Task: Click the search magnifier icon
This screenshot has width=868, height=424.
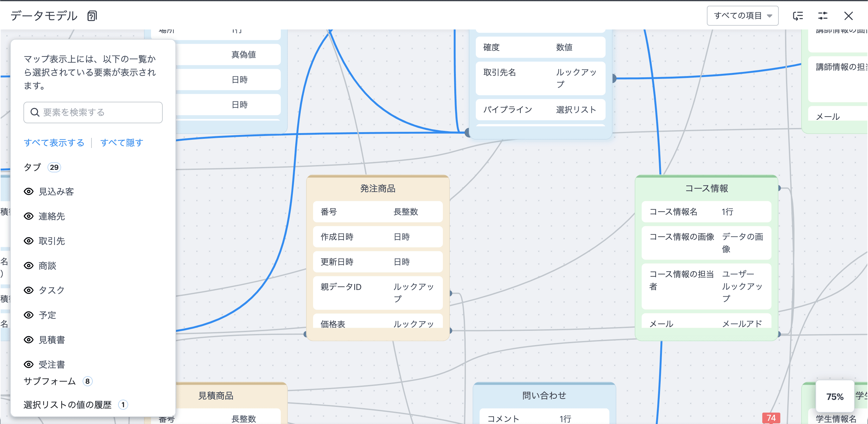Action: pos(35,112)
